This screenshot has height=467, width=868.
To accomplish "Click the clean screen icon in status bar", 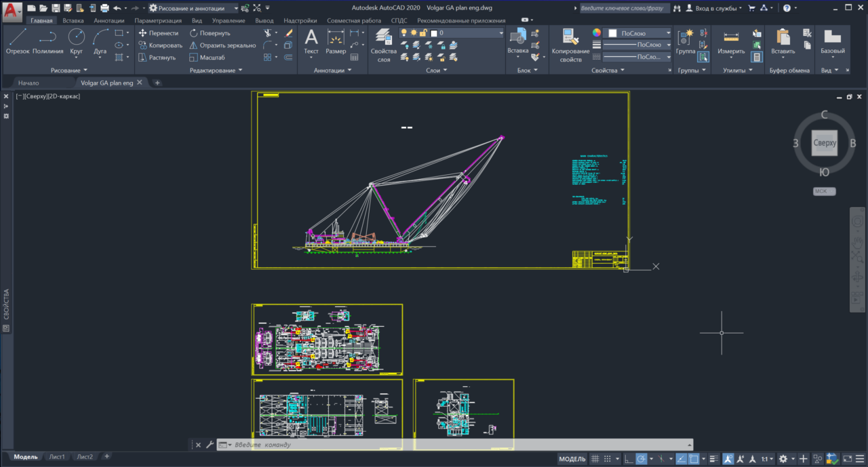I will click(x=848, y=459).
